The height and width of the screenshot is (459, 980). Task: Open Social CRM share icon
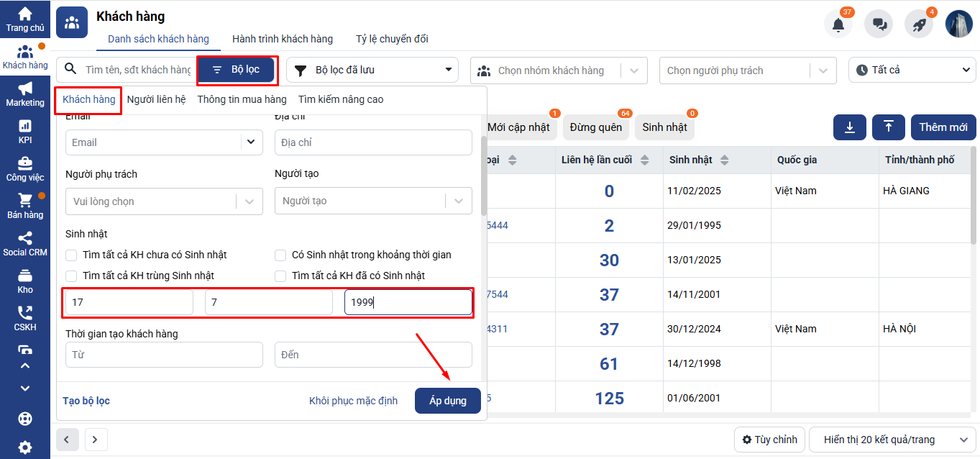tap(25, 243)
